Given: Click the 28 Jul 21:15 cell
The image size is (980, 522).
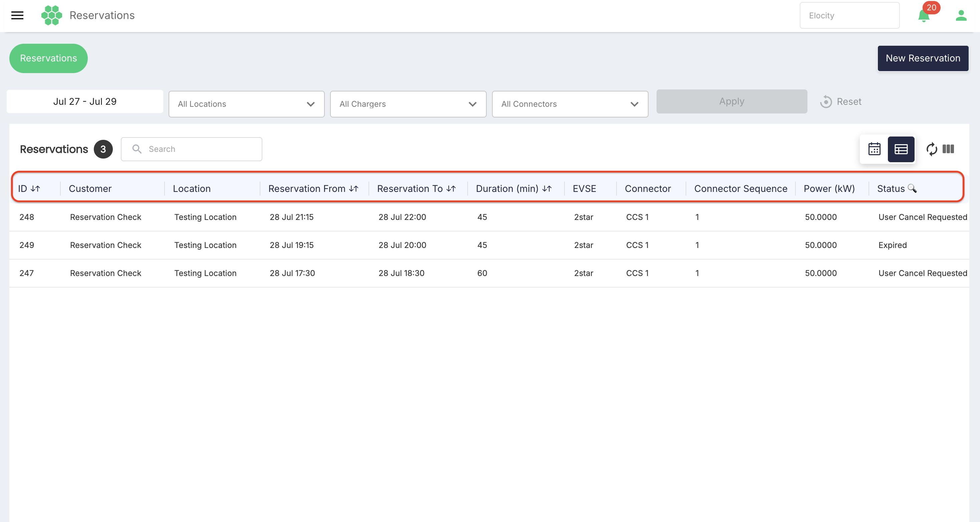Looking at the screenshot, I should 292,217.
